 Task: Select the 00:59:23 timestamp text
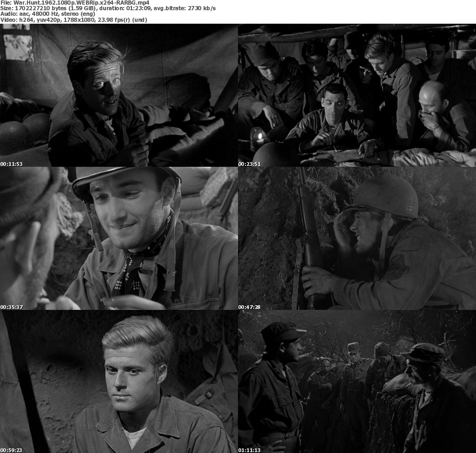[x=12, y=450]
